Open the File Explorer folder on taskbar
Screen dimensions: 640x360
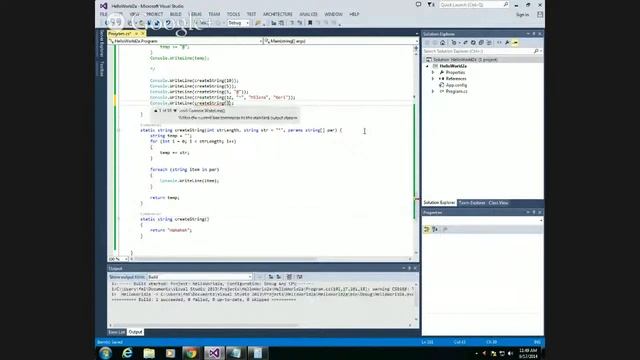[x=149, y=353]
